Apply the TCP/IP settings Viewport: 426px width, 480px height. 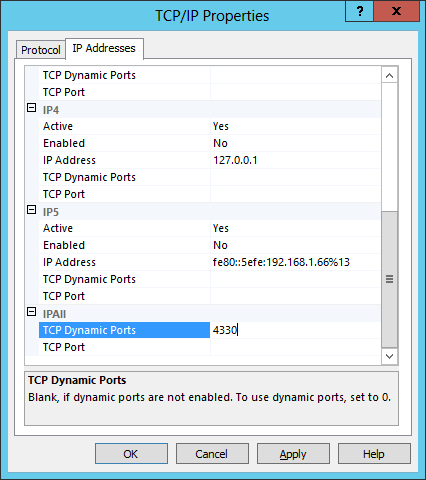(x=293, y=454)
